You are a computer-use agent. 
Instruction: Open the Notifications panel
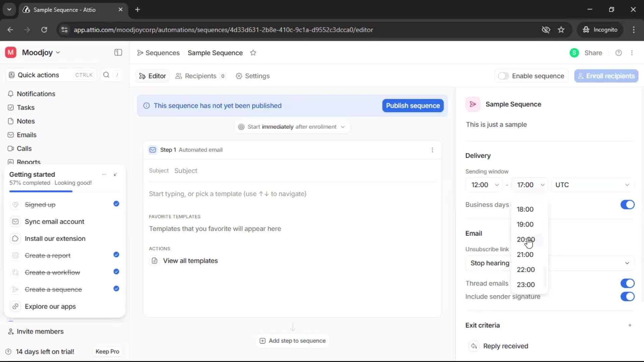tap(36, 94)
